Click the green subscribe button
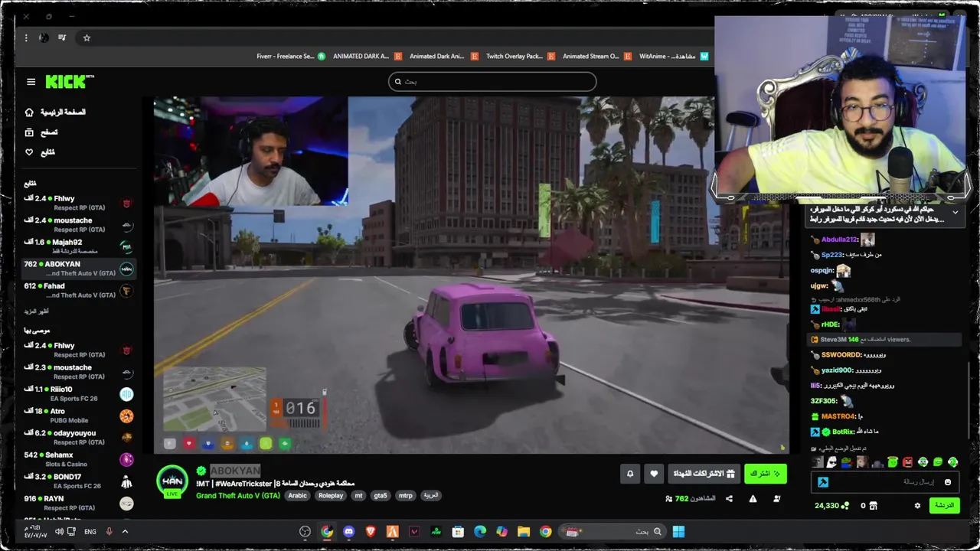980x551 pixels. pyautogui.click(x=765, y=474)
